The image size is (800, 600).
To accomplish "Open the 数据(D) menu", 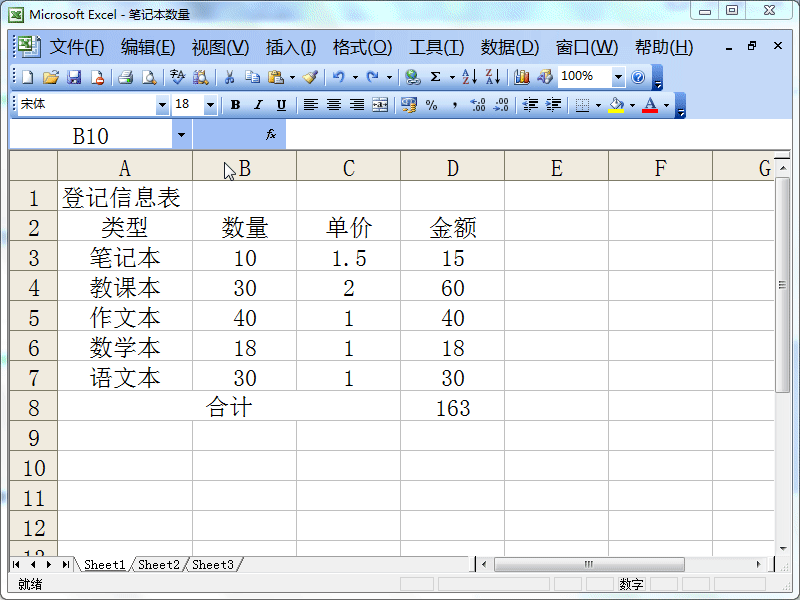I will (x=504, y=47).
